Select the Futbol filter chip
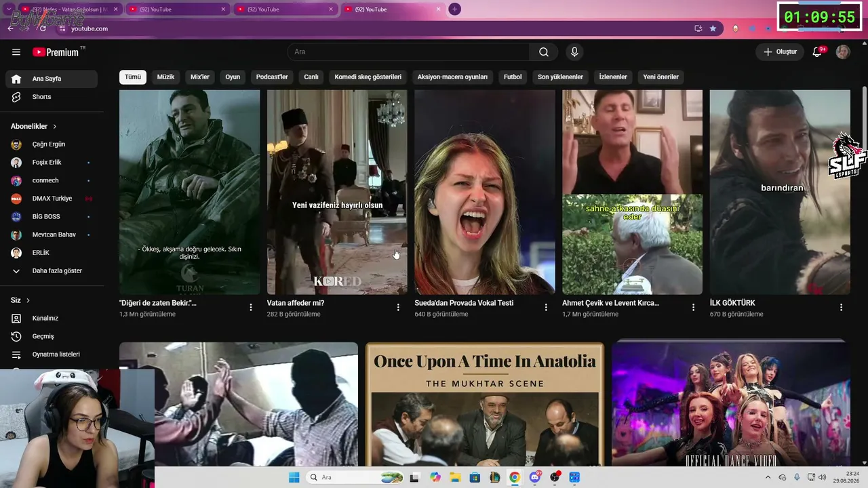This screenshot has height=488, width=868. (x=513, y=77)
